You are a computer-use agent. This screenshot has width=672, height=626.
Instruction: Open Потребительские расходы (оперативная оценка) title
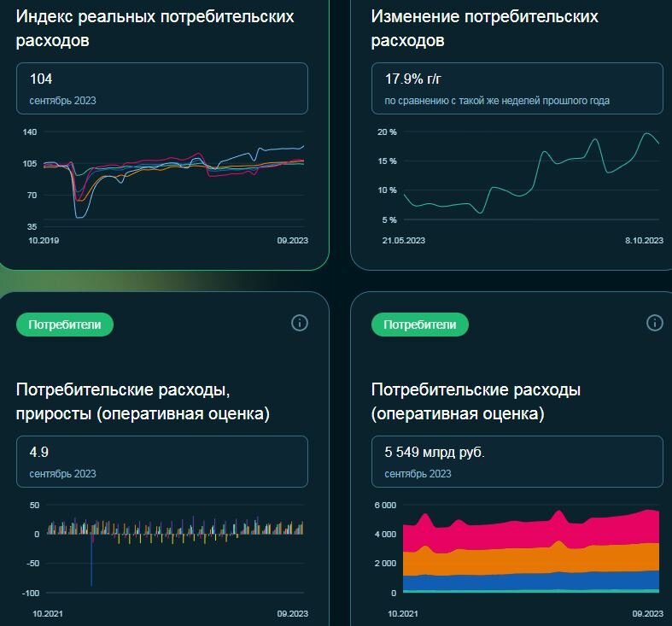[x=476, y=401]
